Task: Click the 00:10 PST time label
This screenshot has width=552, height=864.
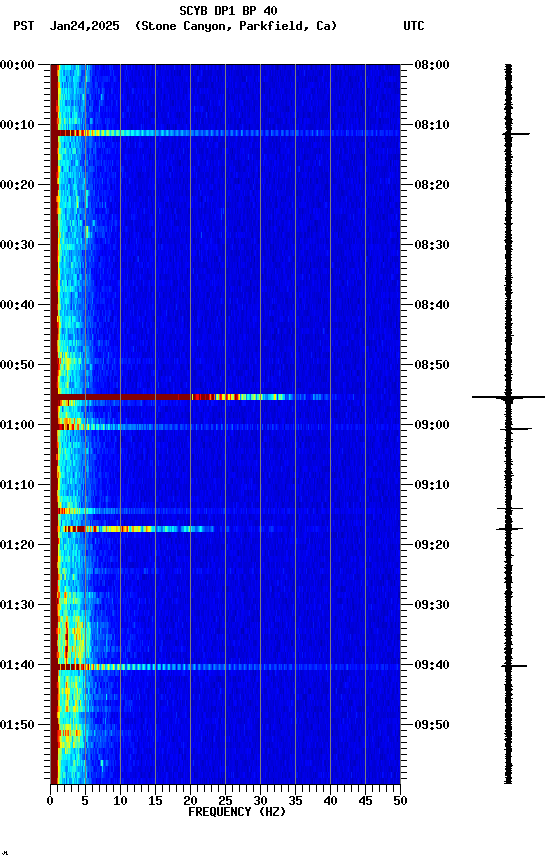Action: 17,125
